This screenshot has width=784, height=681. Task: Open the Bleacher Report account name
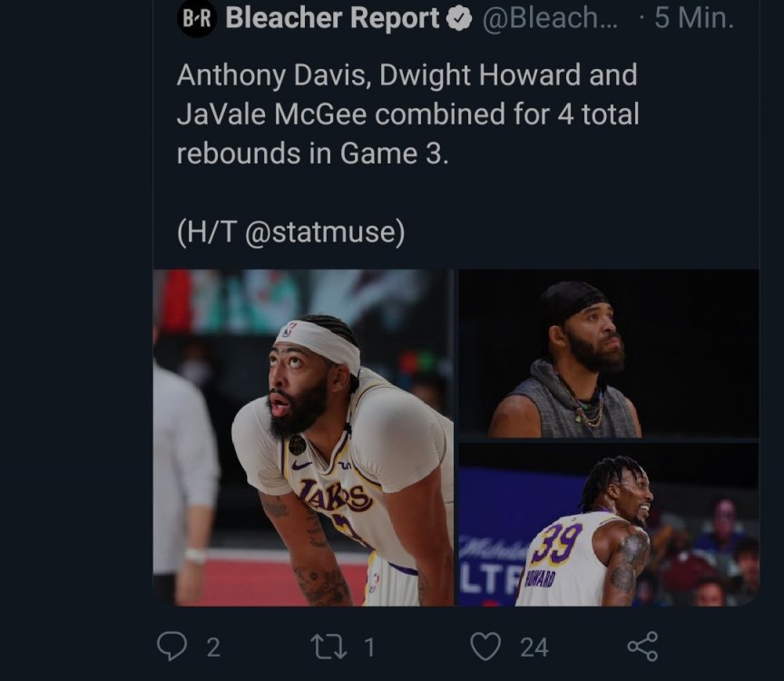[x=332, y=19]
